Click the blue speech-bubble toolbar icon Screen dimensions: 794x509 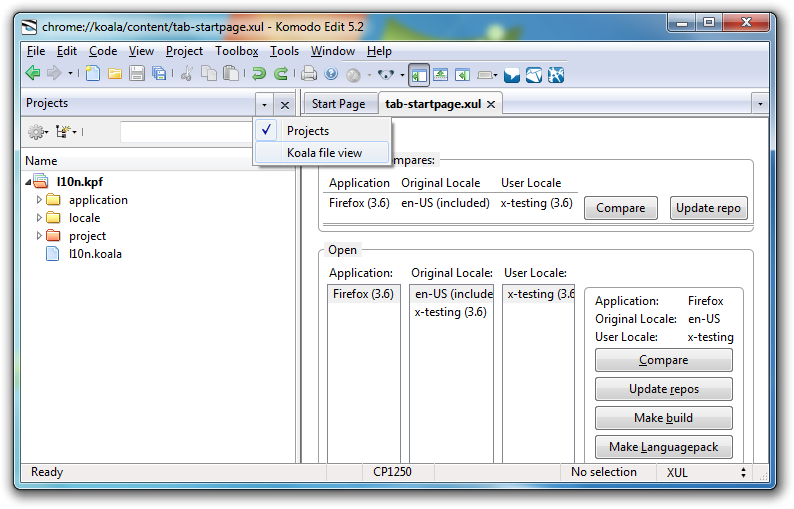tap(512, 75)
